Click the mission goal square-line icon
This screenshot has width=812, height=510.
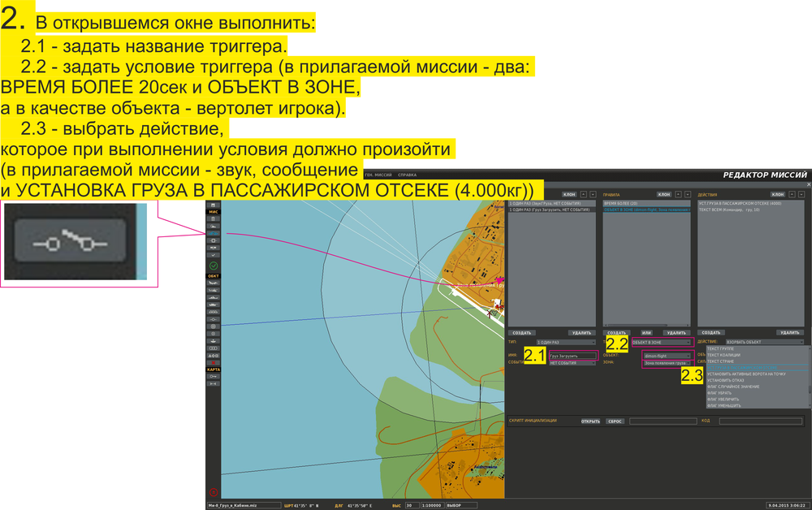[213, 240]
